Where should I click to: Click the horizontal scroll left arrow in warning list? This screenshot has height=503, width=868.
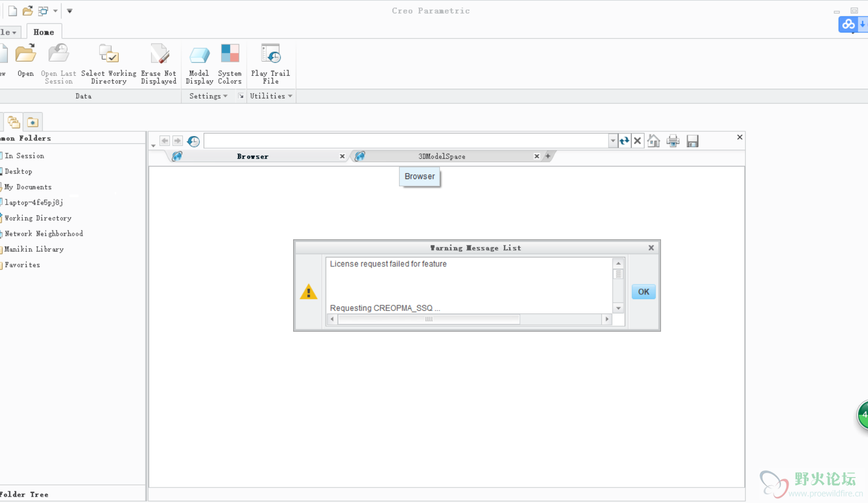point(332,319)
